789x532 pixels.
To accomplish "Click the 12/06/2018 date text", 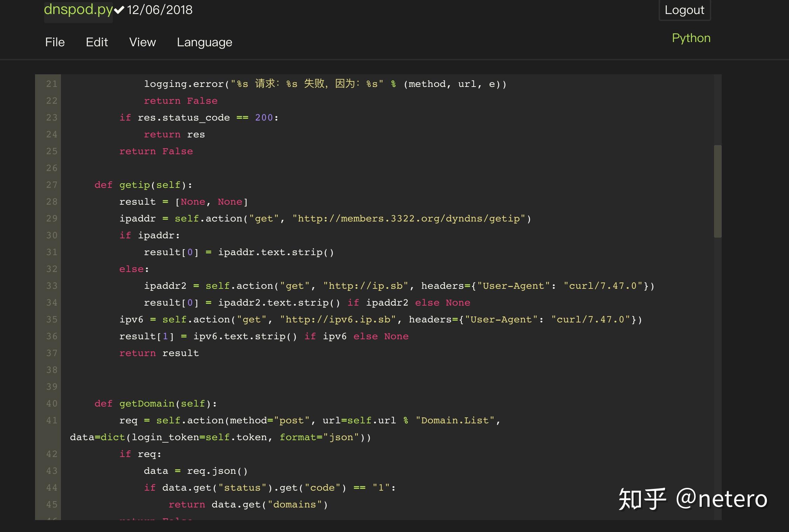I will (160, 10).
